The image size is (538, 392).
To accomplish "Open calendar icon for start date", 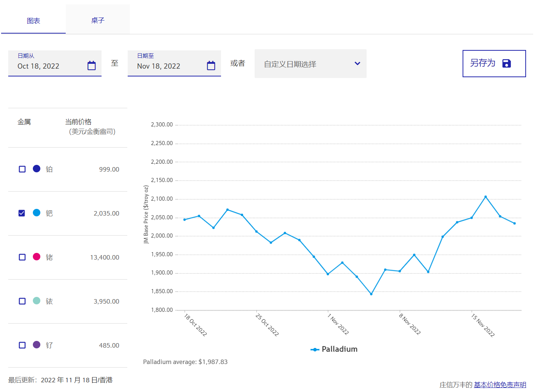I will click(x=91, y=66).
